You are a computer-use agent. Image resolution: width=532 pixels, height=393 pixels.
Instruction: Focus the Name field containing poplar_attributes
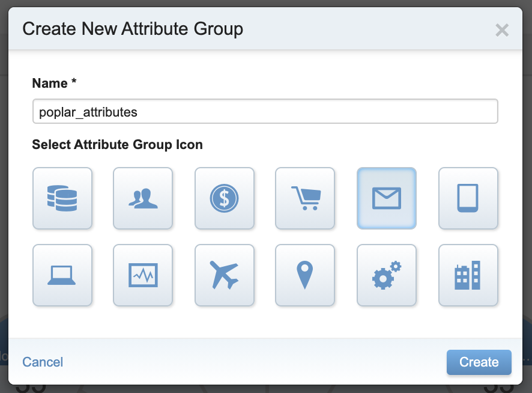click(x=265, y=112)
